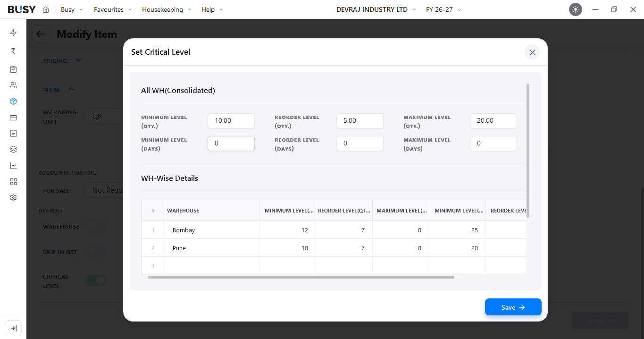644x339 pixels.
Task: Click the Reorder Level (Days) field
Action: (x=360, y=143)
